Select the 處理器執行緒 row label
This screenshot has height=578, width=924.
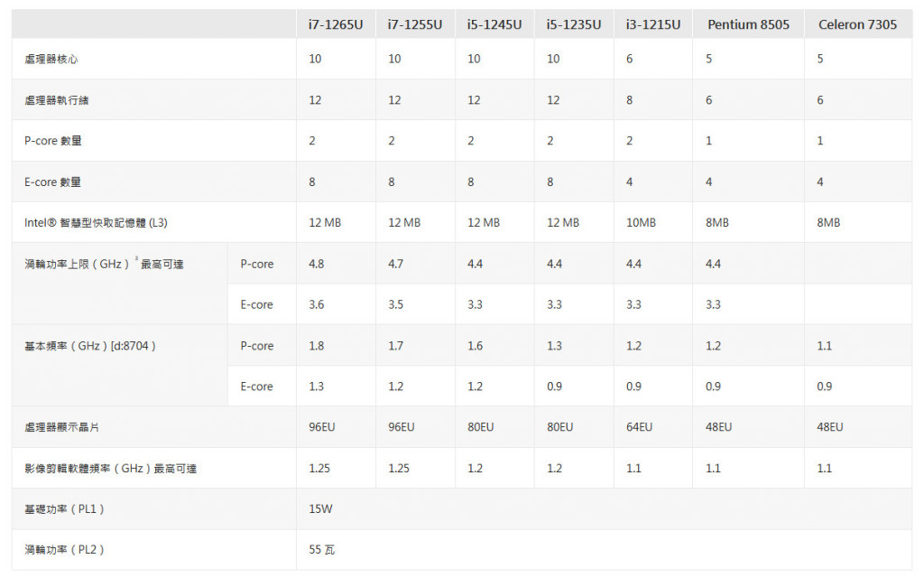pos(57,100)
